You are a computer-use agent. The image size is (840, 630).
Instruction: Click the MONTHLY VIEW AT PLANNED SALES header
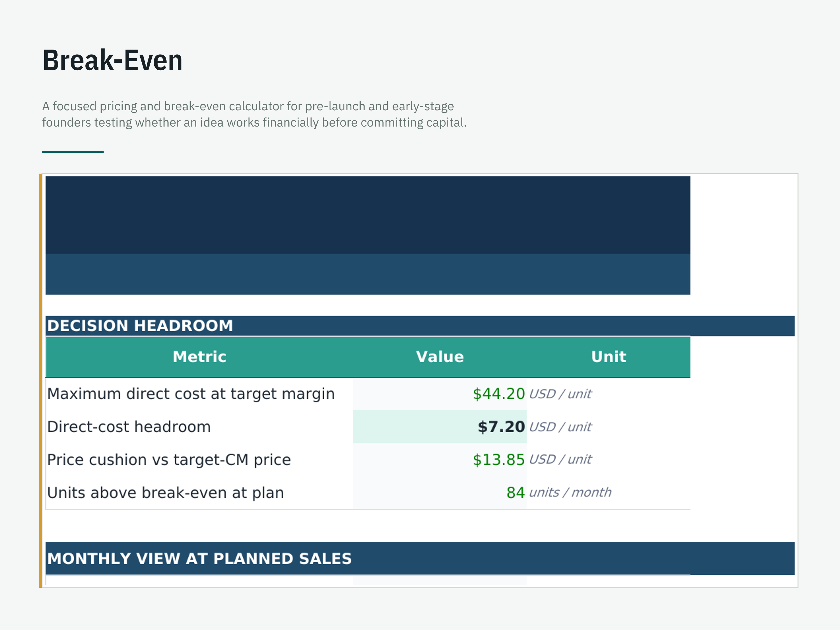pyautogui.click(x=420, y=559)
